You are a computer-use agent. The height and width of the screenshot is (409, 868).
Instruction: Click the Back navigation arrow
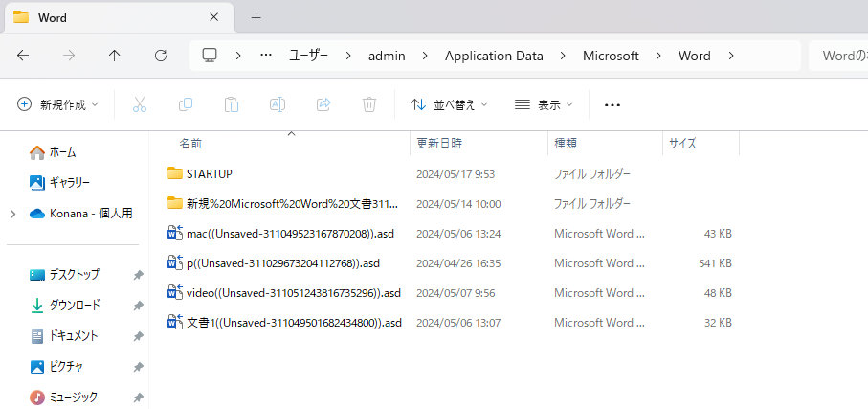(23, 56)
